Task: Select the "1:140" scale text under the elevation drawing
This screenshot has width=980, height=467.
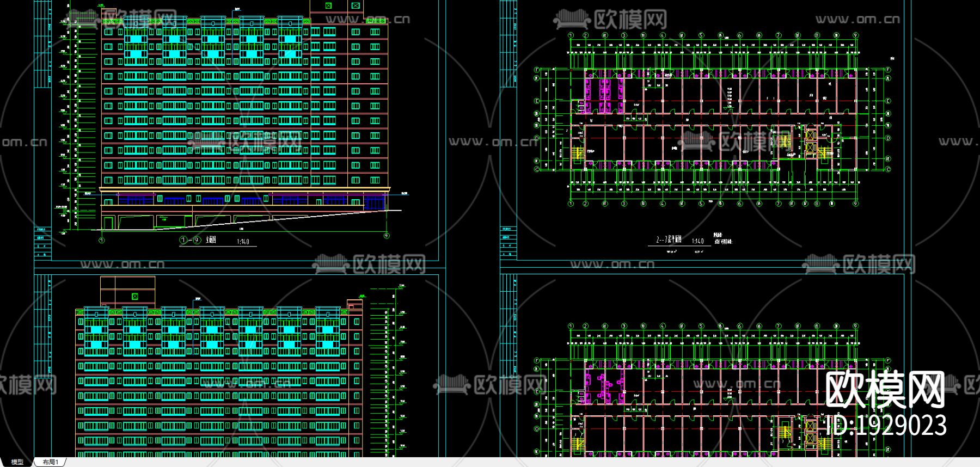Action: click(243, 241)
